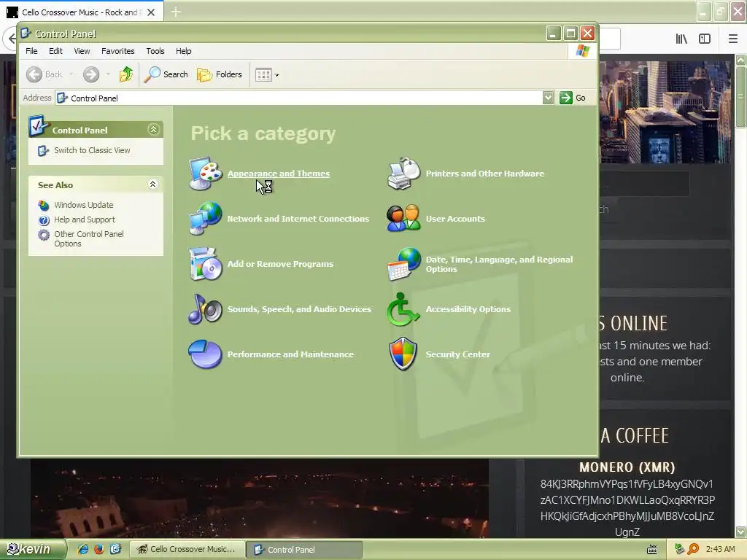Click the Date, Time, Language globe icon

point(403,264)
